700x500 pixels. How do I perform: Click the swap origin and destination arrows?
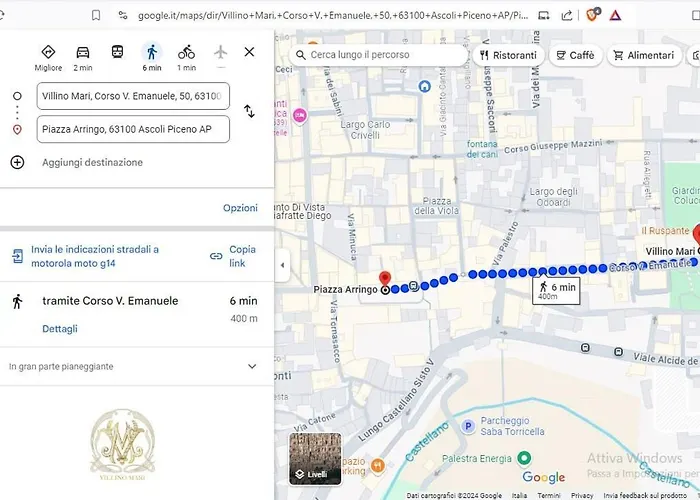(249, 112)
